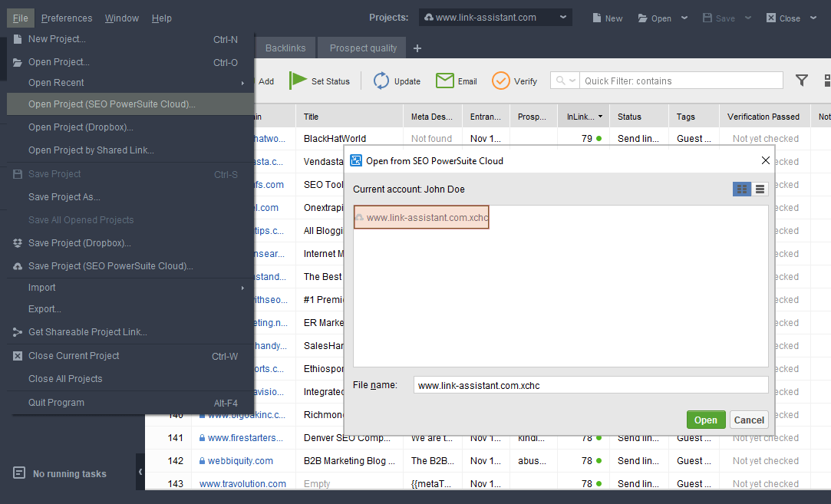The width and height of the screenshot is (831, 504).
Task: Open the Help menu
Action: coord(162,18)
